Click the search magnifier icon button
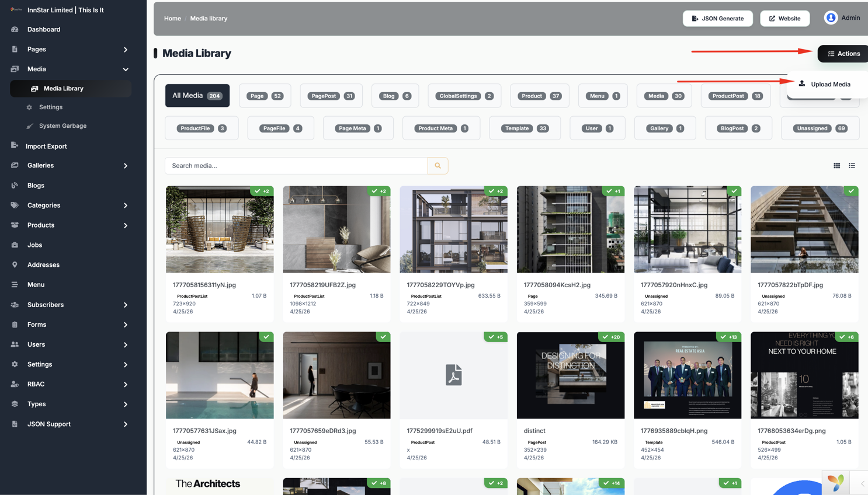Screen dimensions: 868x495 tap(438, 166)
